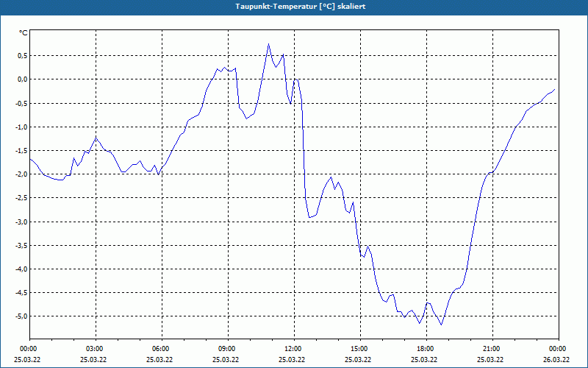The image size is (588, 368).
Task: Click the °C unit label on the y-axis
Action: pyautogui.click(x=24, y=33)
